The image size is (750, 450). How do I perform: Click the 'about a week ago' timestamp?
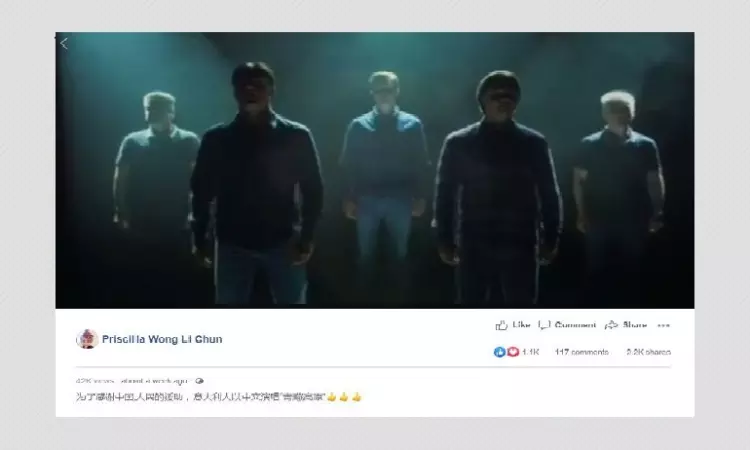coord(153,381)
